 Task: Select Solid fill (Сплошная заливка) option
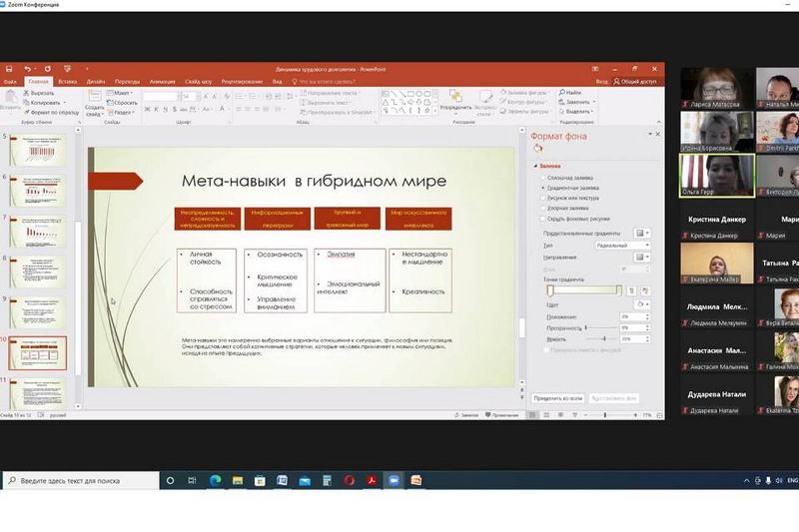[542, 177]
